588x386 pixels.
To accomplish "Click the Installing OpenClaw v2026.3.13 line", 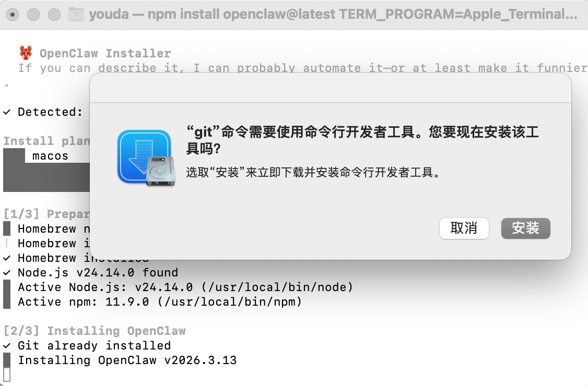I will click(x=127, y=360).
